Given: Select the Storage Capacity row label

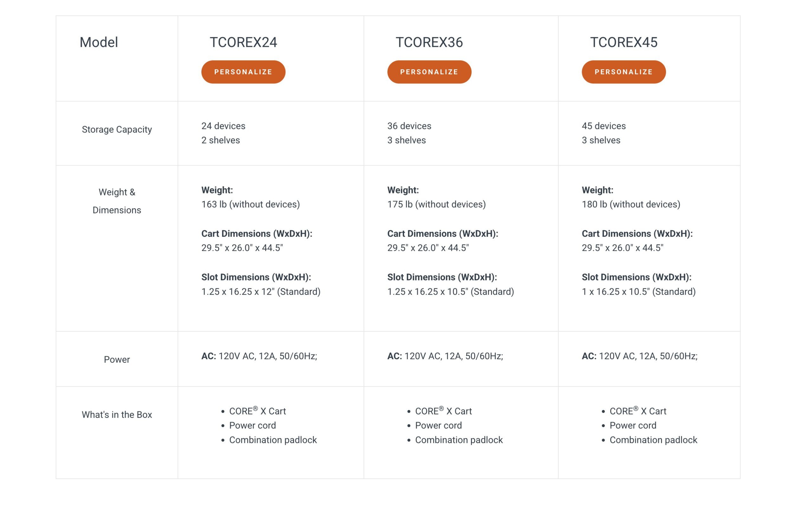Looking at the screenshot, I should click(x=117, y=129).
